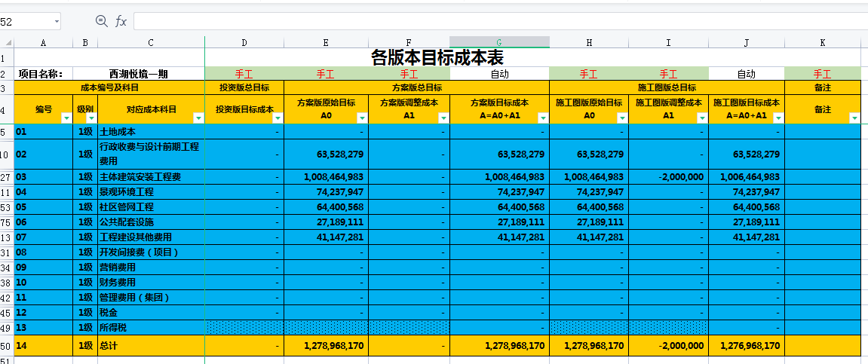Select the 景观环境工程 cell
This screenshot has width=868, height=364.
point(151,192)
